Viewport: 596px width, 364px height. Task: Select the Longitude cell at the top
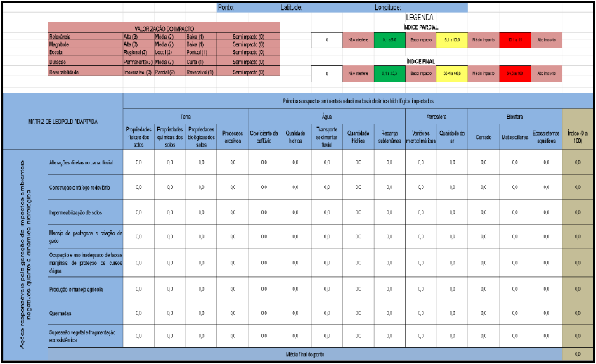tap(387, 7)
